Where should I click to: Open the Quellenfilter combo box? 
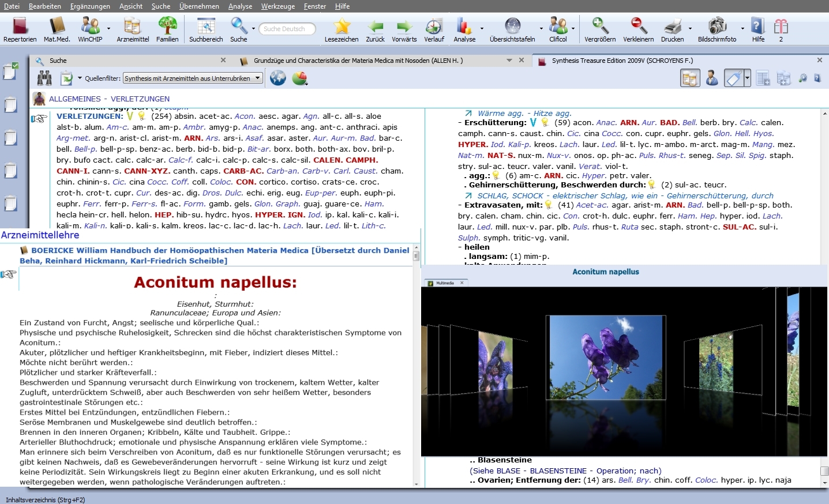pos(193,78)
